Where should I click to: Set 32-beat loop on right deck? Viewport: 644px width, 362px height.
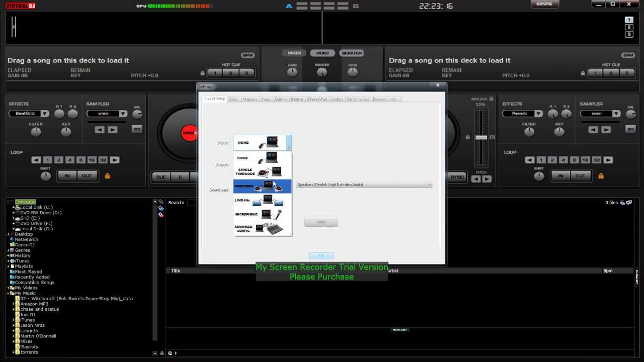coord(597,160)
